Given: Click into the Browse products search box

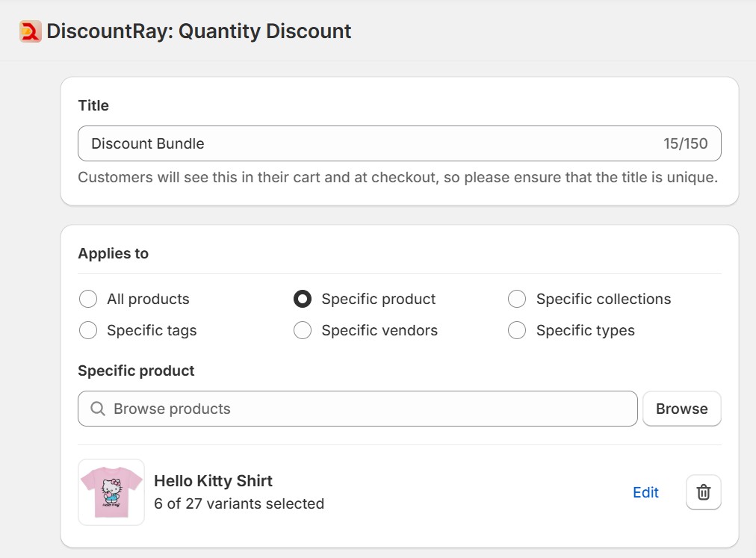Looking at the screenshot, I should click(366, 409).
